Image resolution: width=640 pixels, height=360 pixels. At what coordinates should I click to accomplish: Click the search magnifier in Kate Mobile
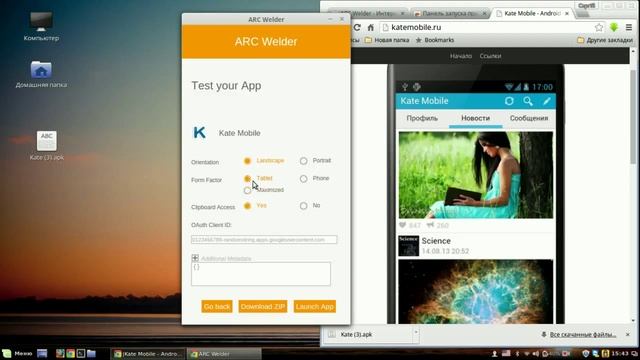click(x=528, y=101)
